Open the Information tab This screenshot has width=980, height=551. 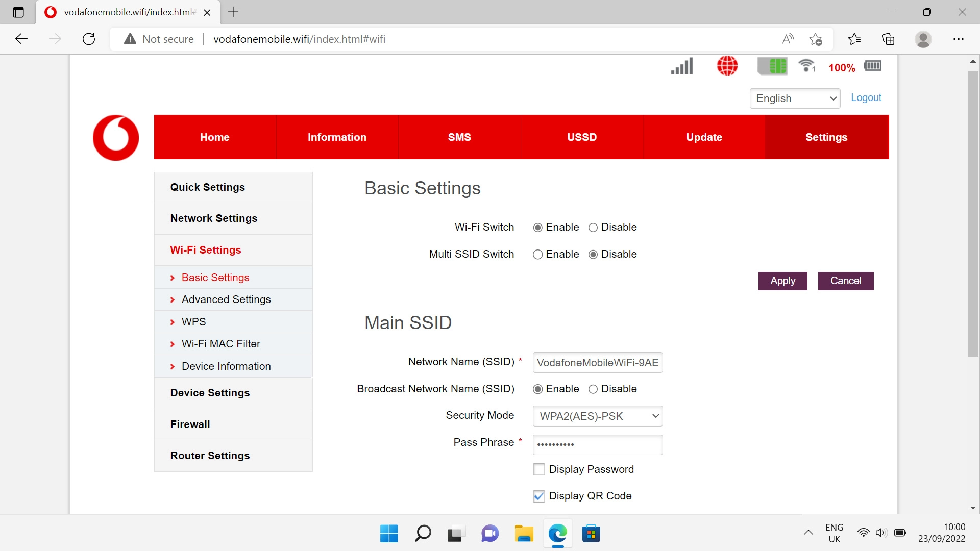[337, 137]
